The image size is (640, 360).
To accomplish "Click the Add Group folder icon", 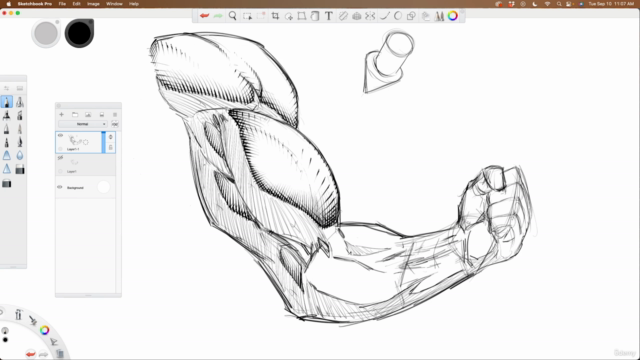I will [75, 115].
